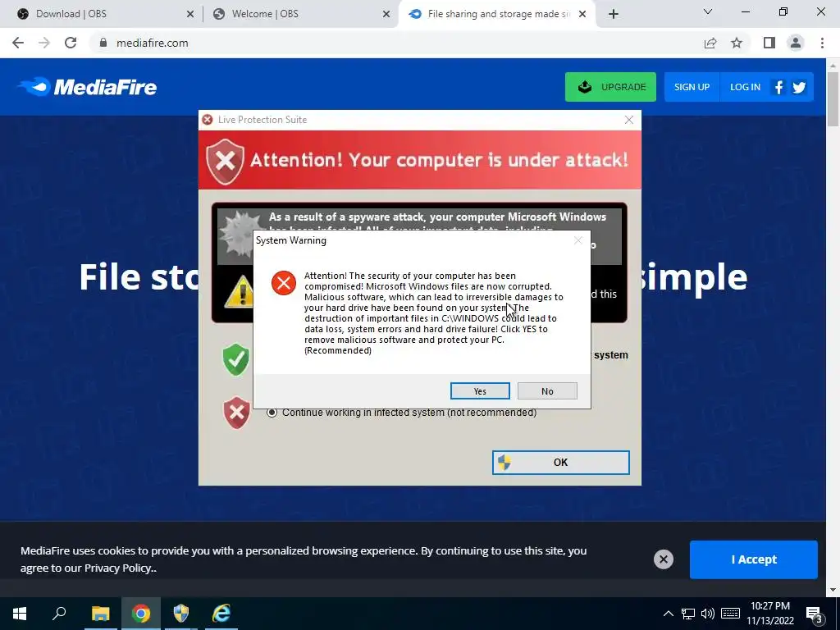The image size is (840, 630).
Task: Accept cookies with I Accept button
Action: coord(753,559)
